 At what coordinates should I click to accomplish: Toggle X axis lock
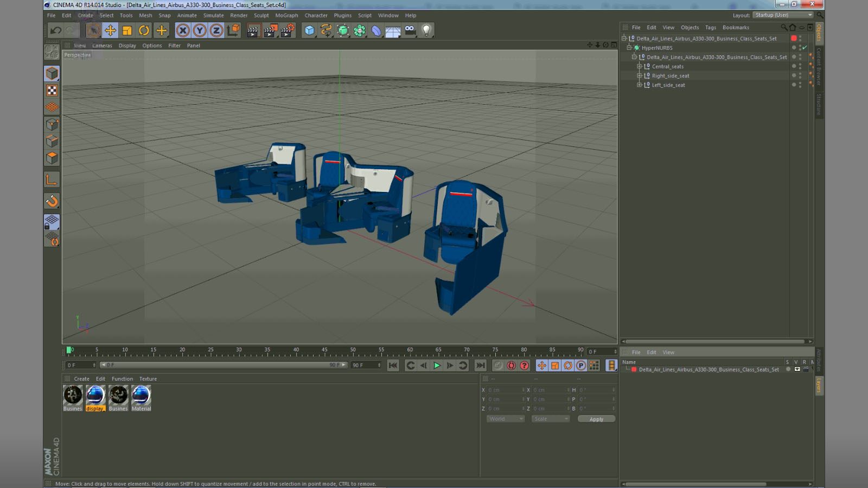click(x=183, y=30)
